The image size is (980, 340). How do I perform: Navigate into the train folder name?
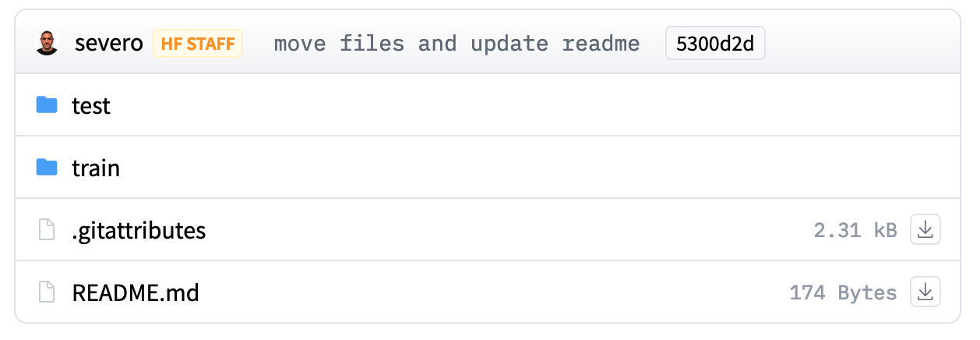coord(96,168)
